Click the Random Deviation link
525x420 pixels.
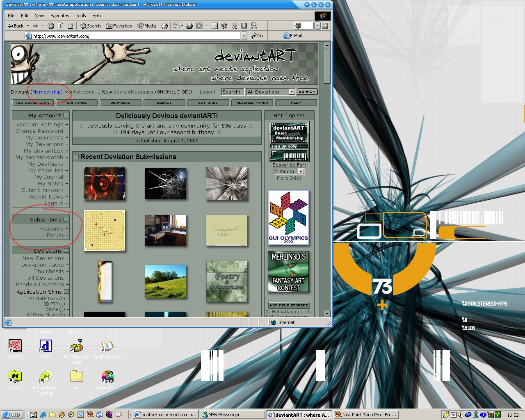[40, 284]
